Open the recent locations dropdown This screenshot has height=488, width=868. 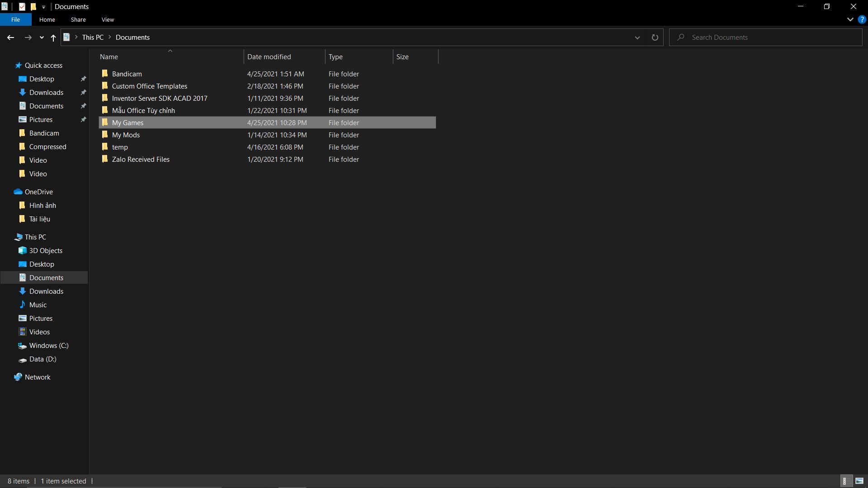point(42,38)
